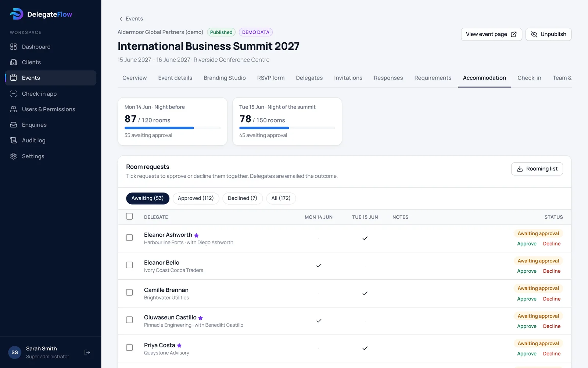Show All (172) room requests

pos(281,198)
